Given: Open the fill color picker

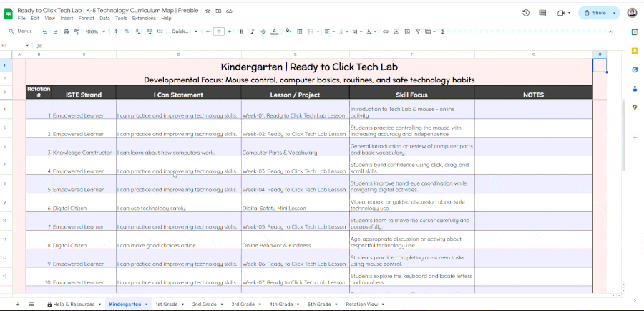Looking at the screenshot, I should (288, 32).
